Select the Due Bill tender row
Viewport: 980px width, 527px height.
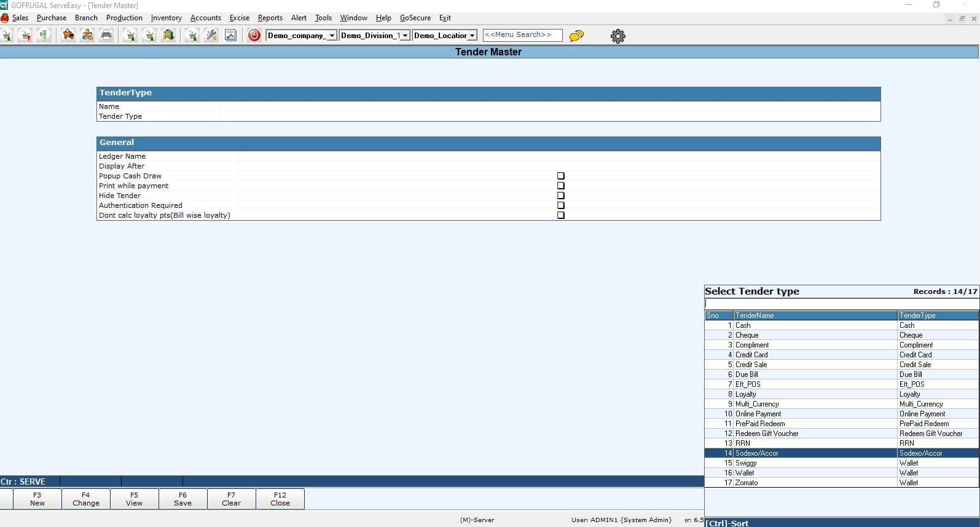click(842, 374)
